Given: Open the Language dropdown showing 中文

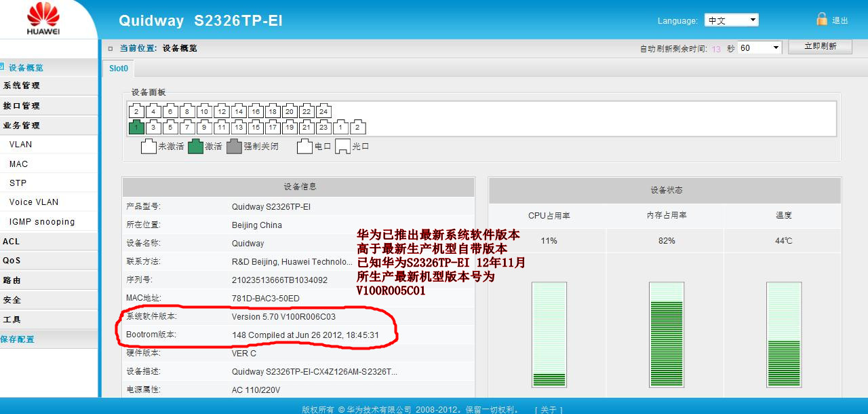Looking at the screenshot, I should click(731, 20).
